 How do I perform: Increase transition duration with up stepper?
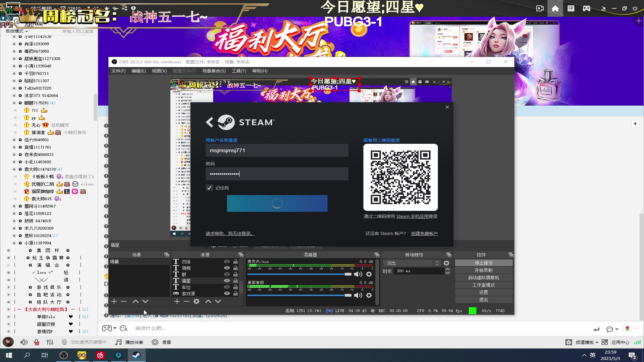(x=447, y=269)
